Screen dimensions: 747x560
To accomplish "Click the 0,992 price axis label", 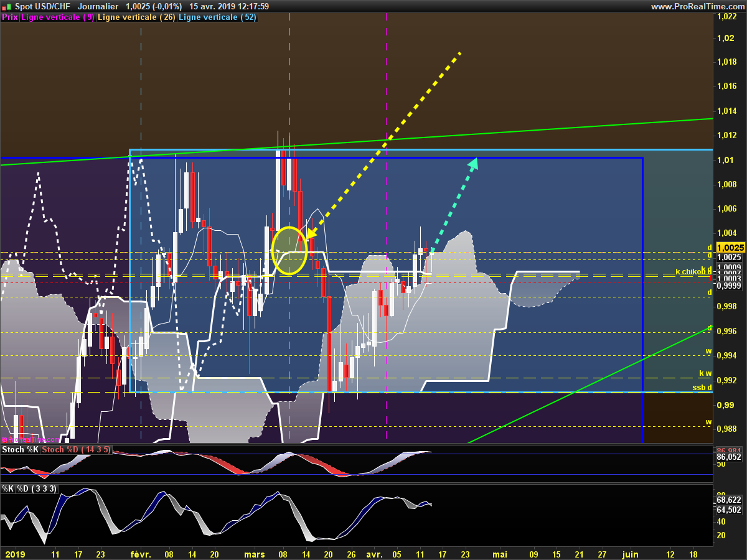I will 726,380.
